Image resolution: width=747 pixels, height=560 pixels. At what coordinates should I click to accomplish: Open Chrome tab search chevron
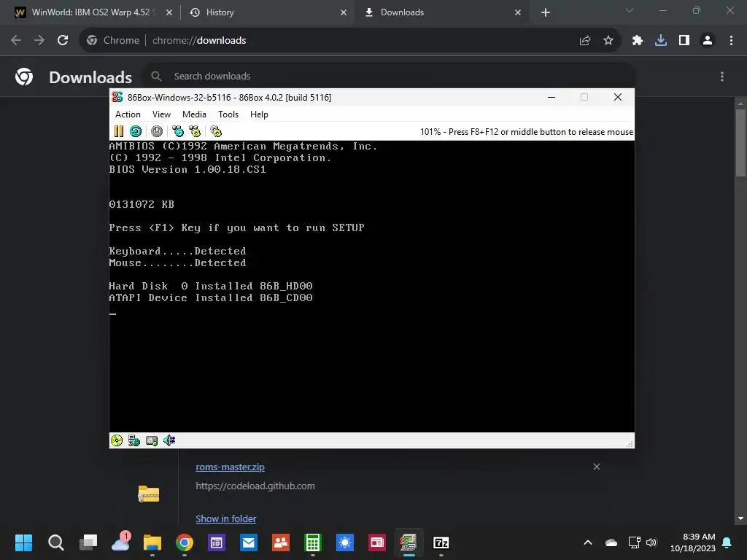coord(630,10)
